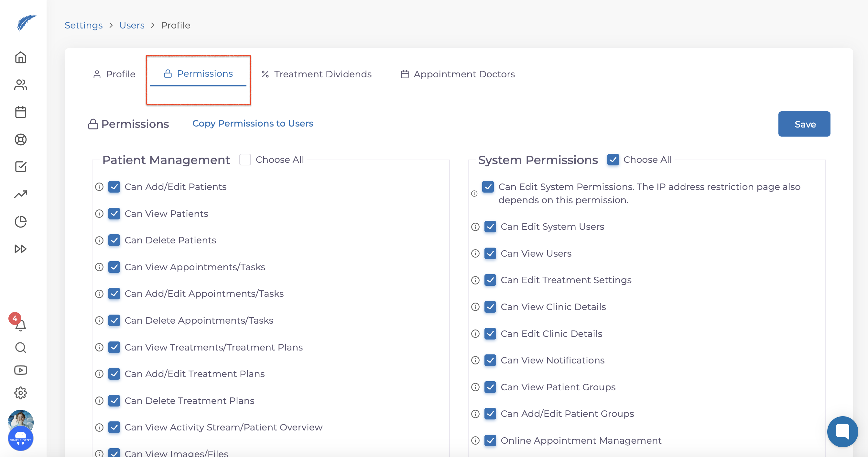The height and width of the screenshot is (457, 868).
Task: Open the settings gear icon in sidebar
Action: point(21,393)
